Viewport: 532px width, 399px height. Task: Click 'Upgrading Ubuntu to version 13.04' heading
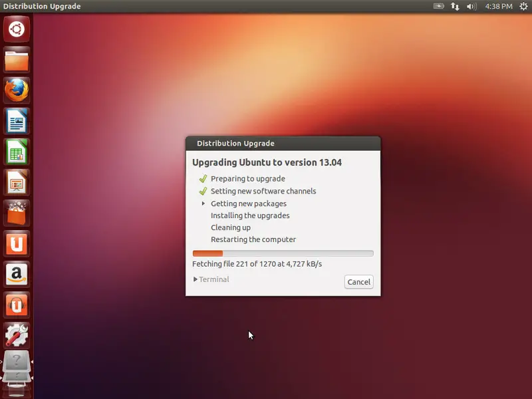pyautogui.click(x=267, y=162)
